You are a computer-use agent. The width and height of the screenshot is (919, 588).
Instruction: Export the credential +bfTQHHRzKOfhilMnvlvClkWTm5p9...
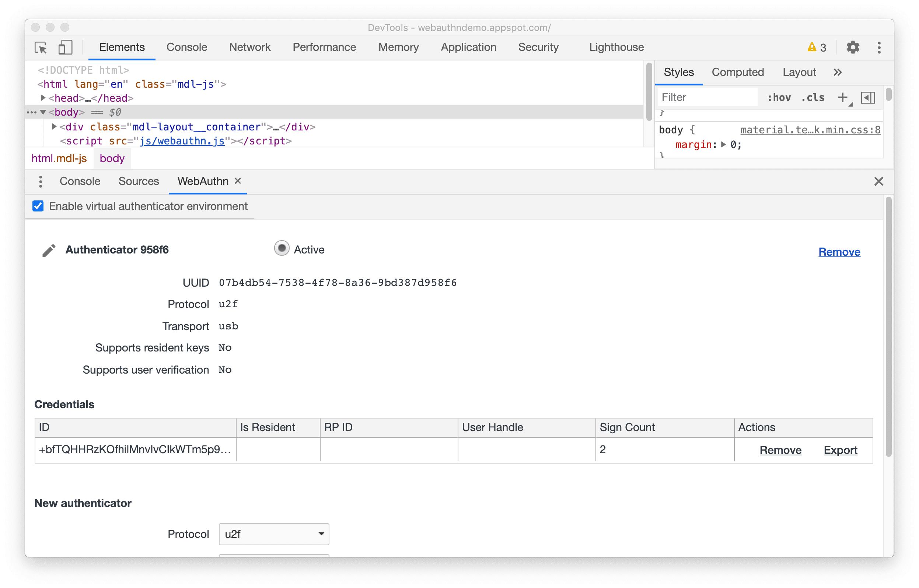click(x=840, y=449)
